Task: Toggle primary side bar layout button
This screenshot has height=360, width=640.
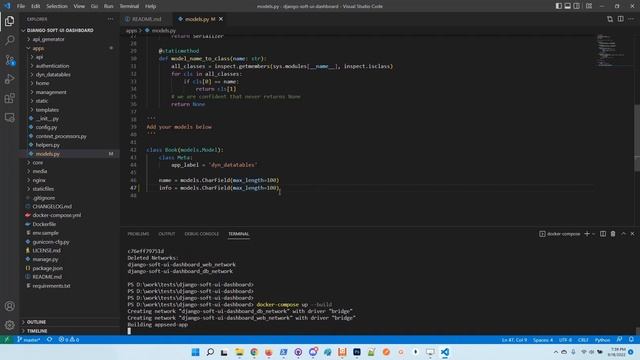Action: (559, 6)
